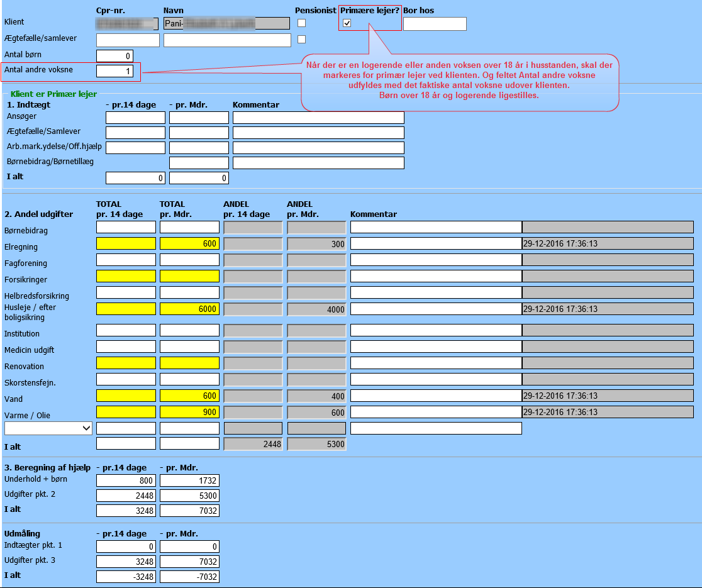Screen dimensions: 702x588
Task: Click Arb.mark.ydelse/Off.hjælp pr. 14 dage field
Action: click(x=136, y=148)
